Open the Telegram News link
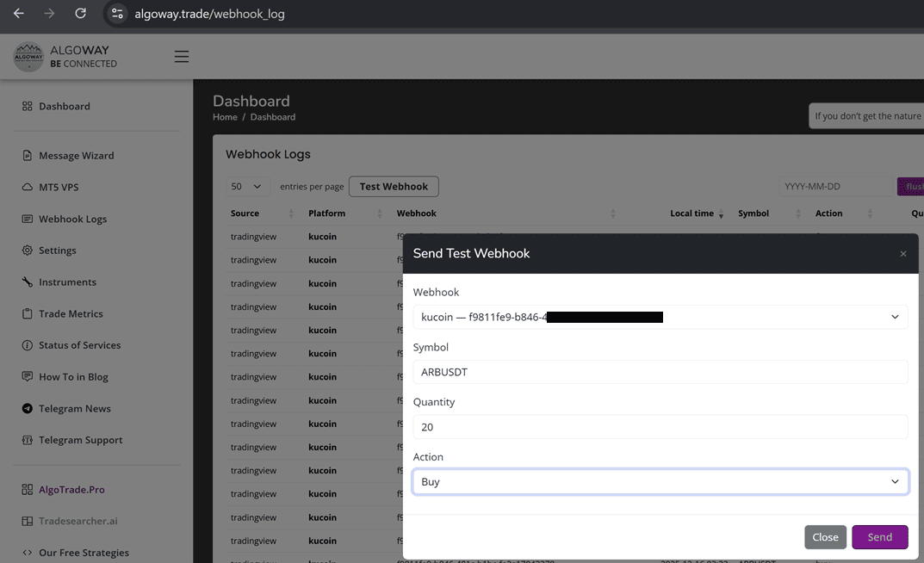This screenshot has width=924, height=563. [x=74, y=409]
